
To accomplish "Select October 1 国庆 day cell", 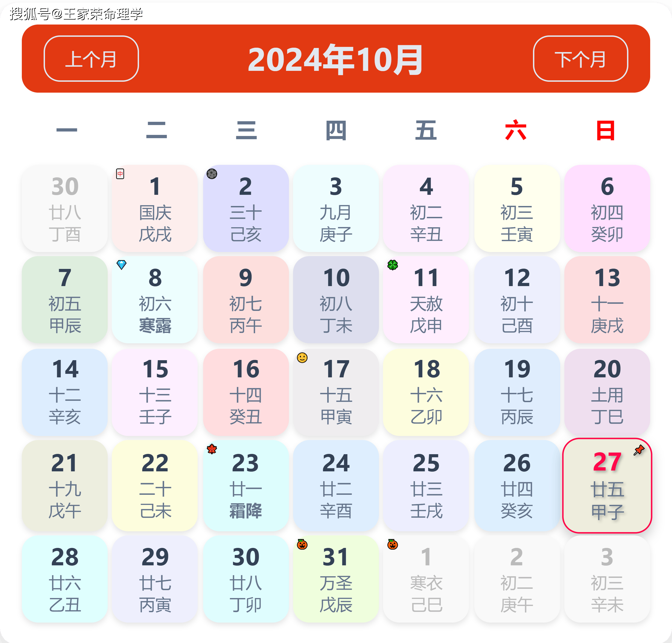I will [x=155, y=208].
